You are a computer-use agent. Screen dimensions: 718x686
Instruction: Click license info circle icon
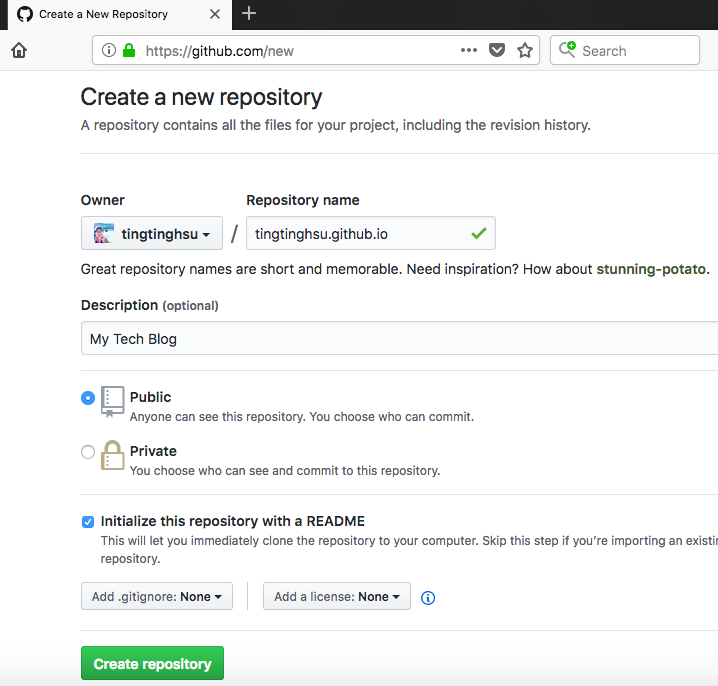coord(428,598)
